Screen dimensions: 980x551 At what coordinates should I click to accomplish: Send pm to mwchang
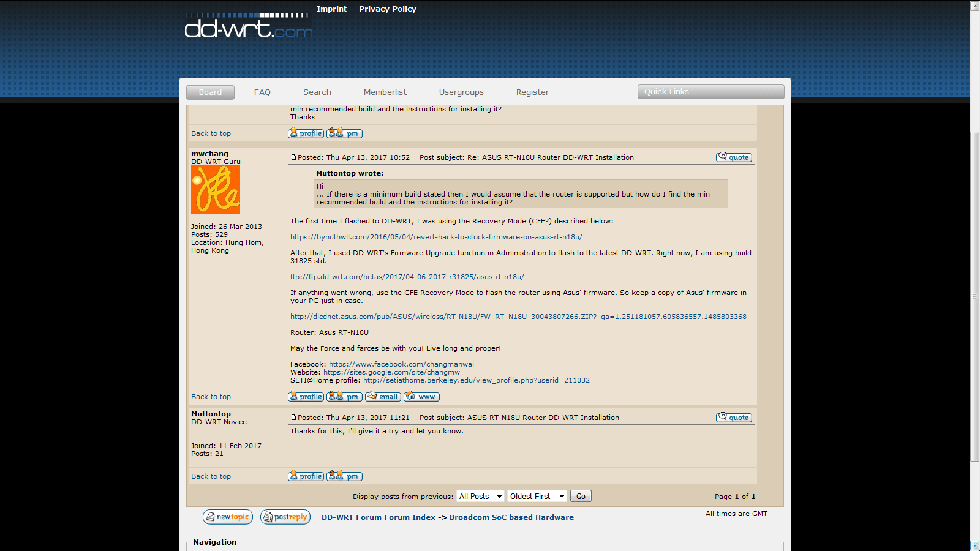(x=344, y=396)
